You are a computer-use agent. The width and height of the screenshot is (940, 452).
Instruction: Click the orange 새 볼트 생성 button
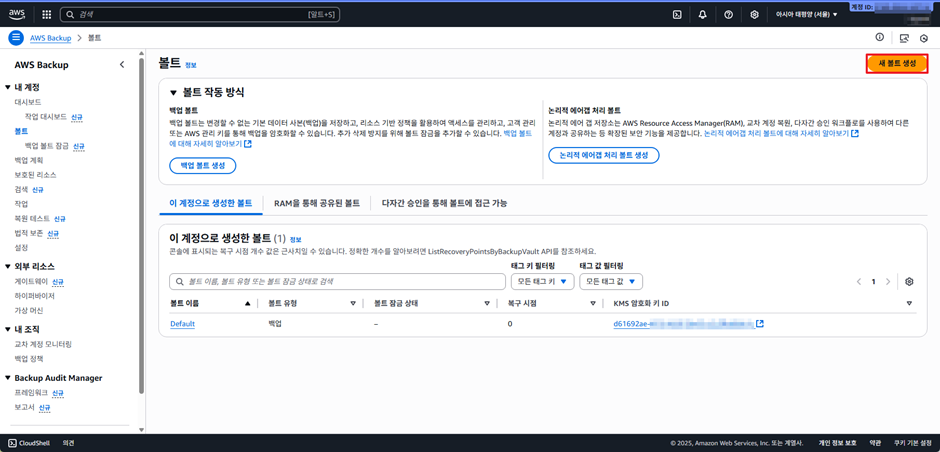896,63
